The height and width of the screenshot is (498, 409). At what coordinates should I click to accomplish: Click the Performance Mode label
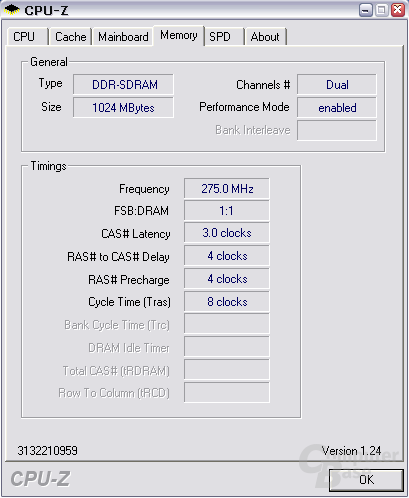click(244, 107)
